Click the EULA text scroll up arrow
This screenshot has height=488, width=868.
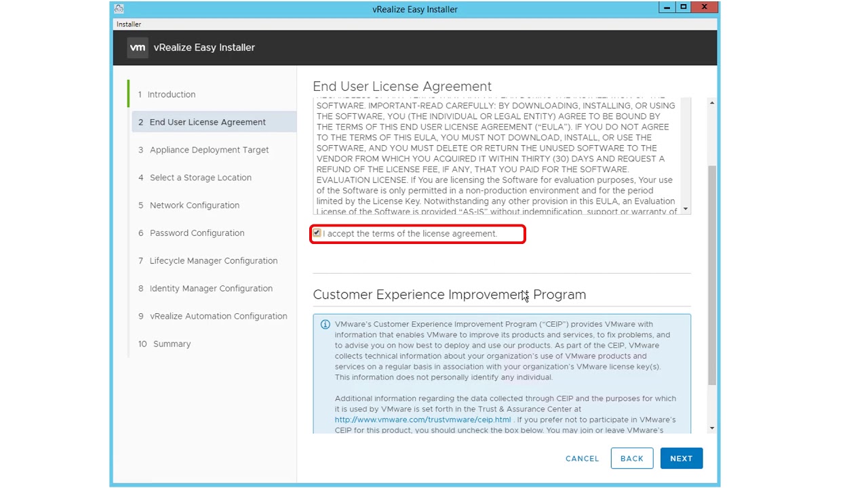click(x=711, y=103)
